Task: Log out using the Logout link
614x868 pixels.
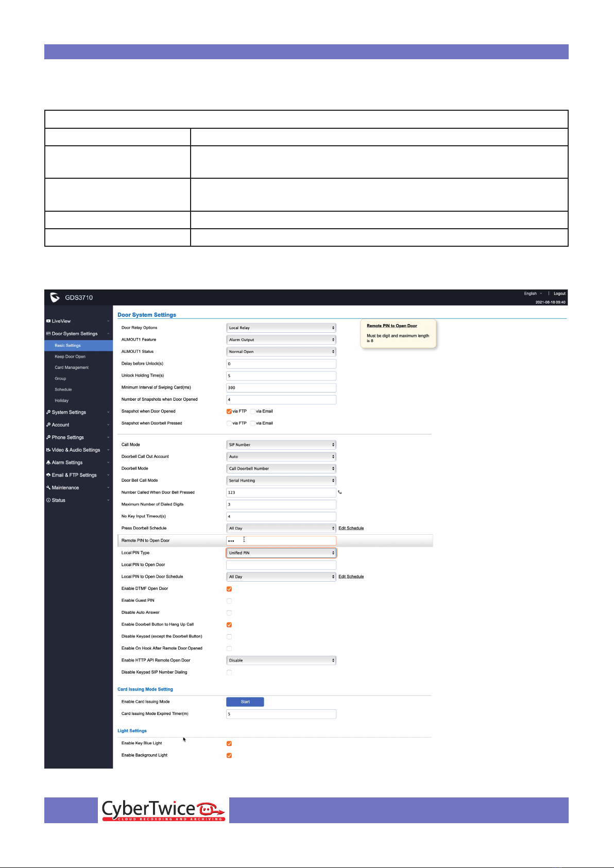Action: (559, 294)
